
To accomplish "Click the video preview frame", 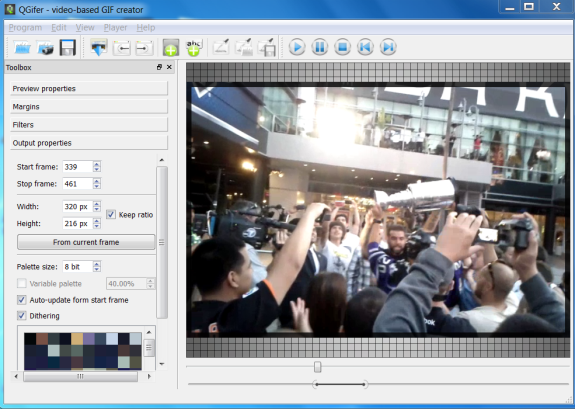I will (378, 210).
